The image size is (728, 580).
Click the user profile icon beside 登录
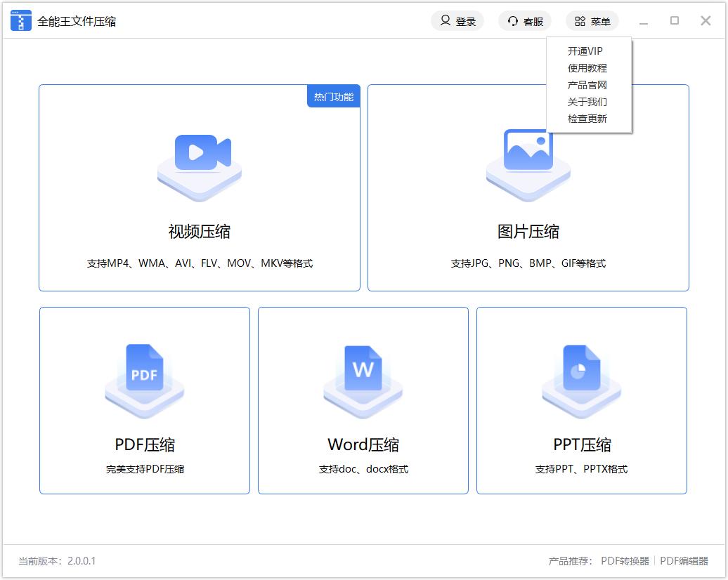point(445,21)
